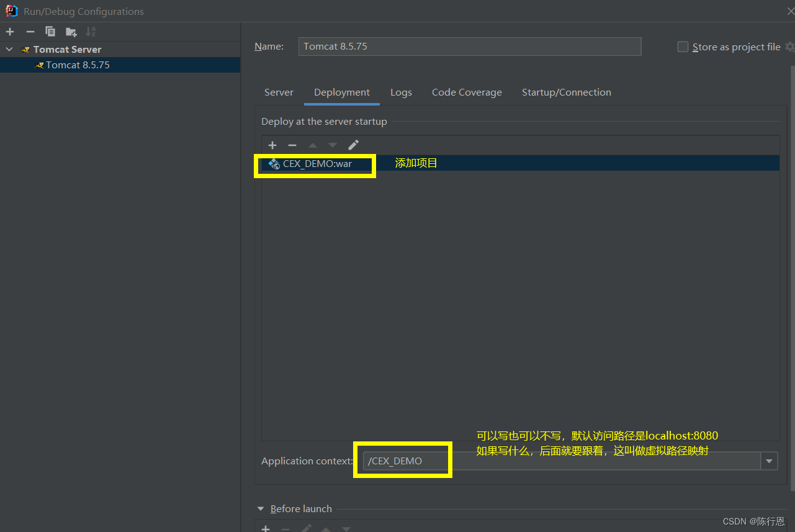Image resolution: width=795 pixels, height=532 pixels.
Task: Add a Before launch task
Action: (266, 528)
